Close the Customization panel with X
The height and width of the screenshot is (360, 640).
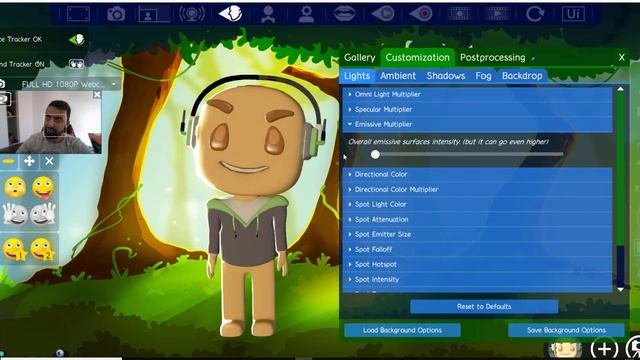tap(622, 58)
